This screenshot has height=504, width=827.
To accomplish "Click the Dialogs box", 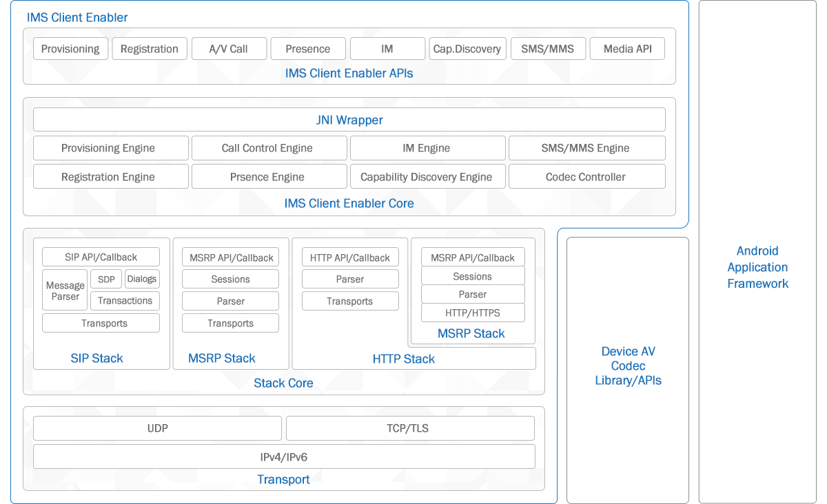I will [142, 279].
